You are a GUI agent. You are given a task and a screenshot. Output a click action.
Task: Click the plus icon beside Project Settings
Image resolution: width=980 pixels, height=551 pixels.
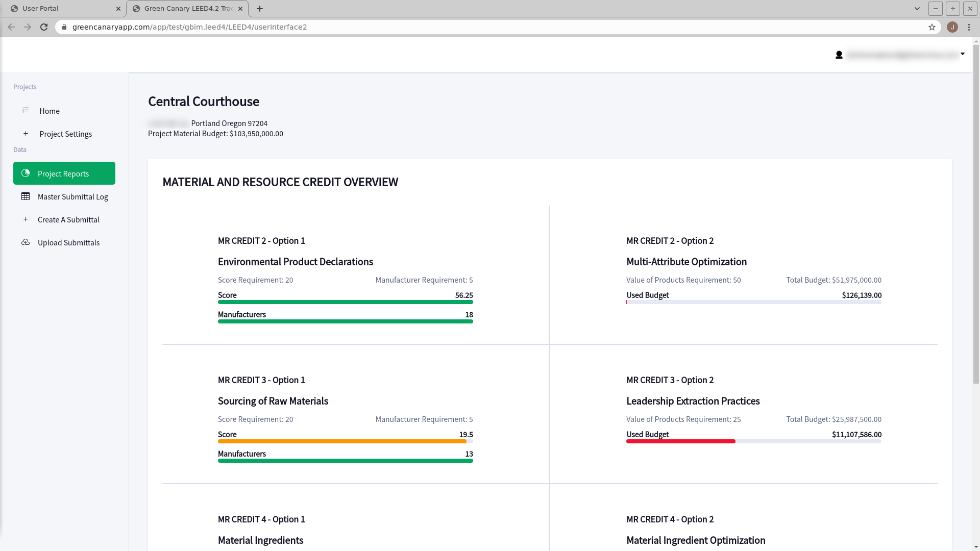(x=26, y=133)
